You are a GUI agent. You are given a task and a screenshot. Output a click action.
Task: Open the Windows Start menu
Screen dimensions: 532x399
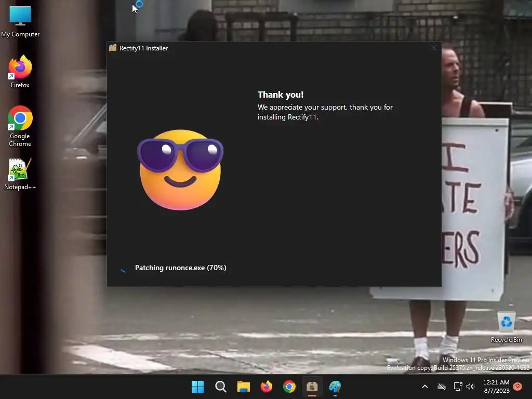[197, 387]
